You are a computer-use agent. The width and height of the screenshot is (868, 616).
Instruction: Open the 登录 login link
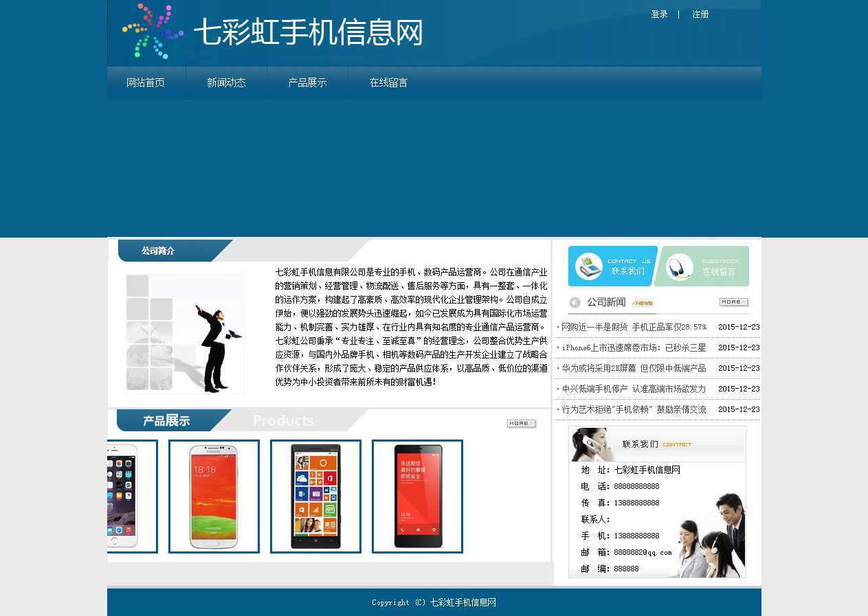click(x=659, y=14)
